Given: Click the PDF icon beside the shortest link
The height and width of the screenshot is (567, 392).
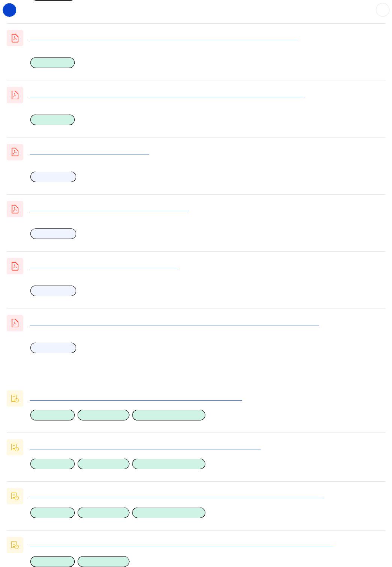Looking at the screenshot, I should tap(15, 152).
